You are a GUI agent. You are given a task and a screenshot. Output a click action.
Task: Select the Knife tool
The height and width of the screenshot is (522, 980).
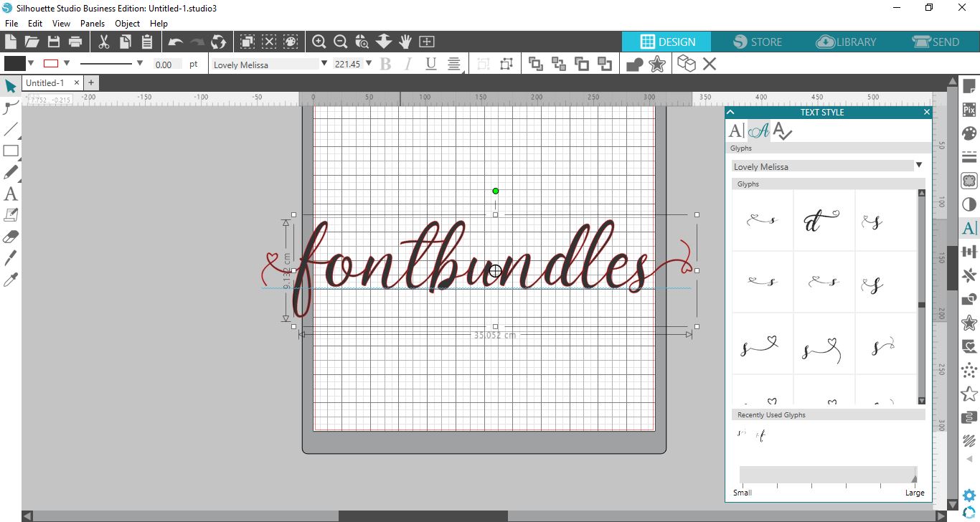(x=11, y=258)
